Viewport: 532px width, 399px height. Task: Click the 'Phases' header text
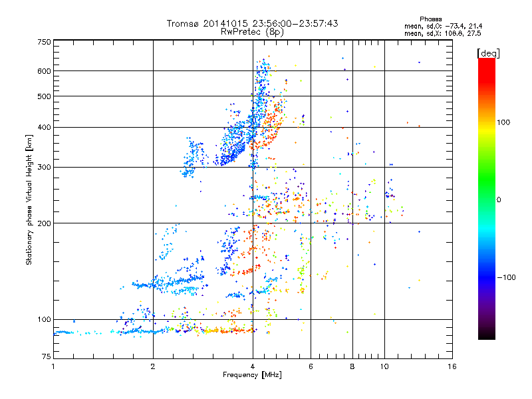[x=430, y=19]
